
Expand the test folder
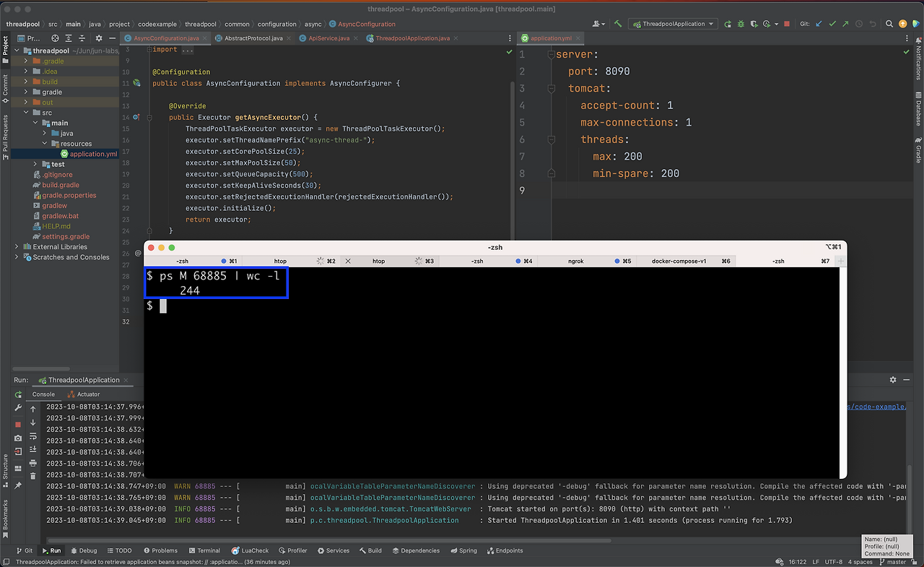click(35, 165)
